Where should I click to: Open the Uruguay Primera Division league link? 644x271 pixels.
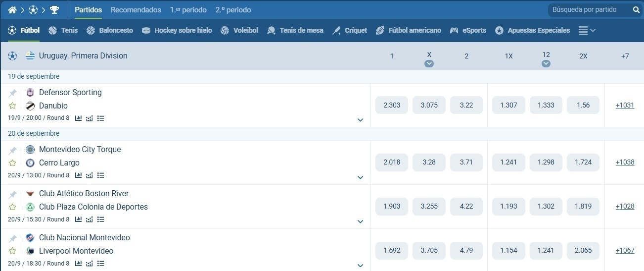tap(83, 56)
